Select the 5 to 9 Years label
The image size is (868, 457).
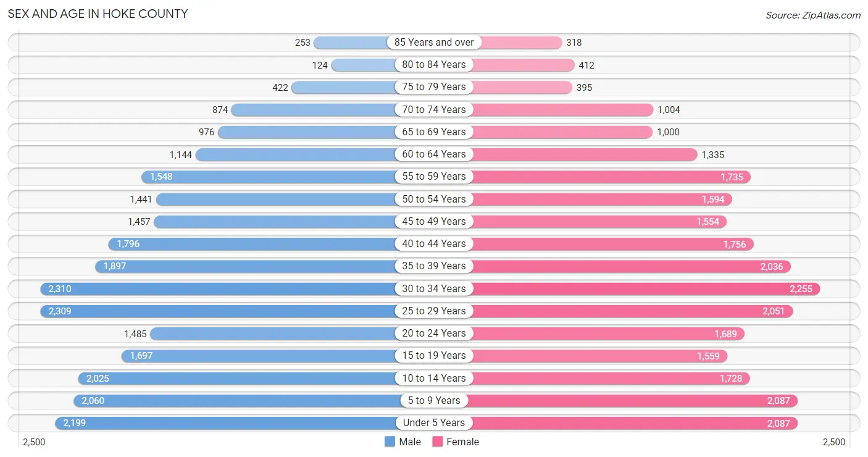434,400
